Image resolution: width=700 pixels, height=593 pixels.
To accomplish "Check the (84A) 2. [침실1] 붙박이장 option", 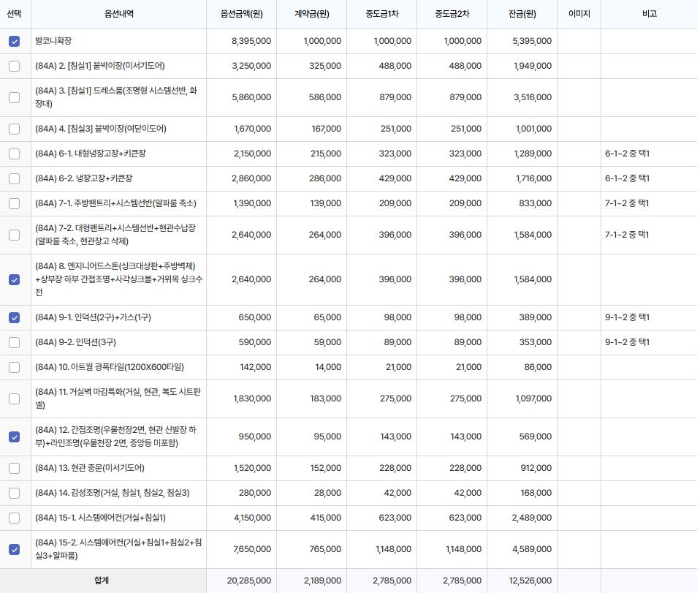I will coord(15,66).
